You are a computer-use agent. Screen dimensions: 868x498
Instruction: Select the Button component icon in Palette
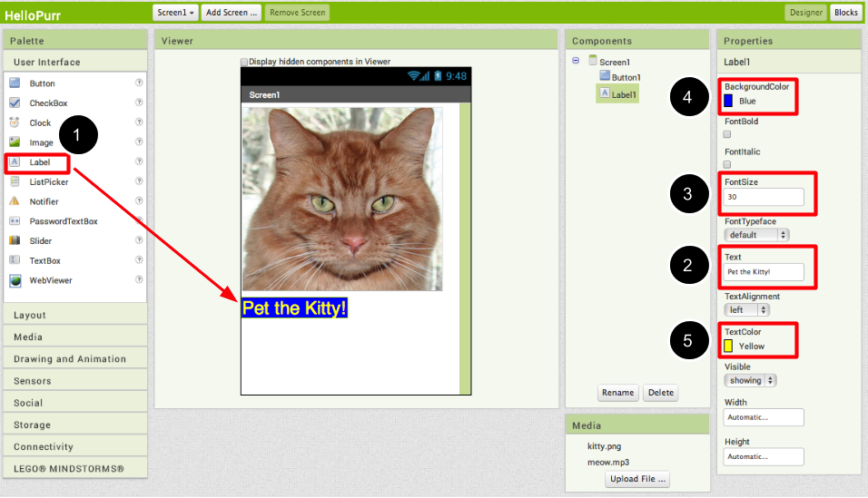pos(15,83)
